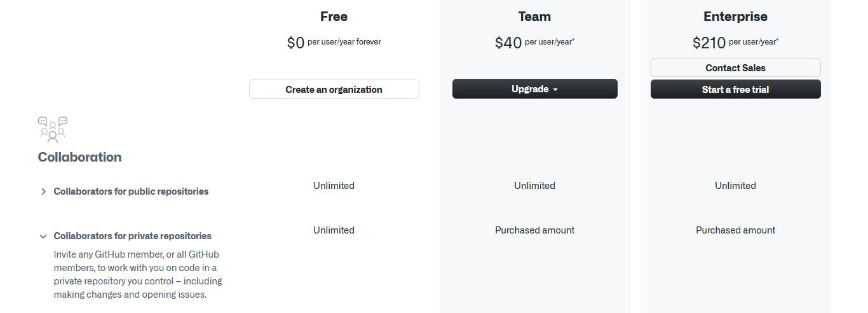
Task: Click the $40 Team price
Action: [508, 43]
